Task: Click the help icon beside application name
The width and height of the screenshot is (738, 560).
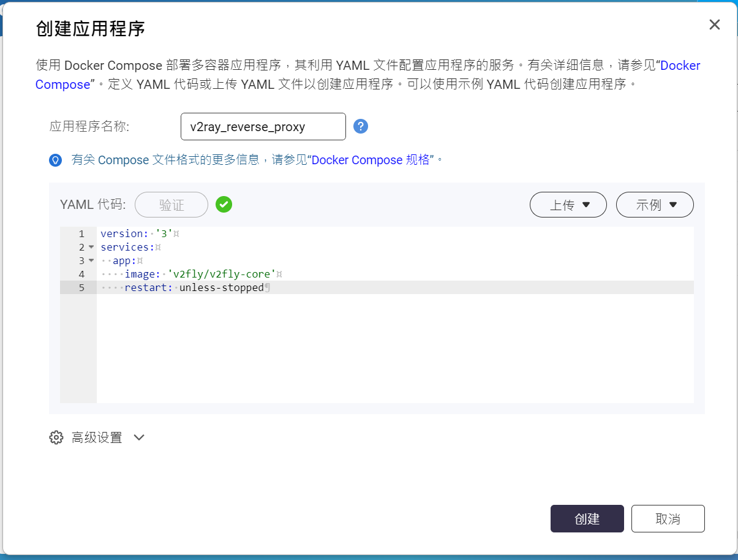Action: coord(361,126)
